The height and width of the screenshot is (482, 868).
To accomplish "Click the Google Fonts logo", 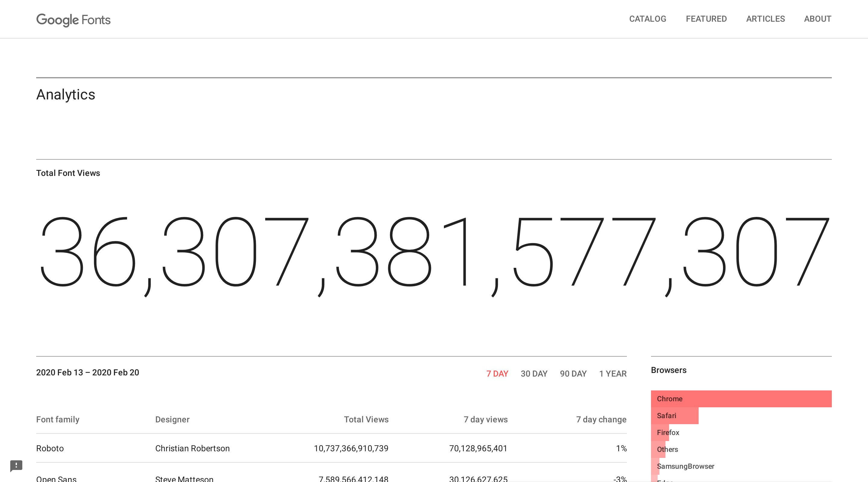I will (73, 20).
